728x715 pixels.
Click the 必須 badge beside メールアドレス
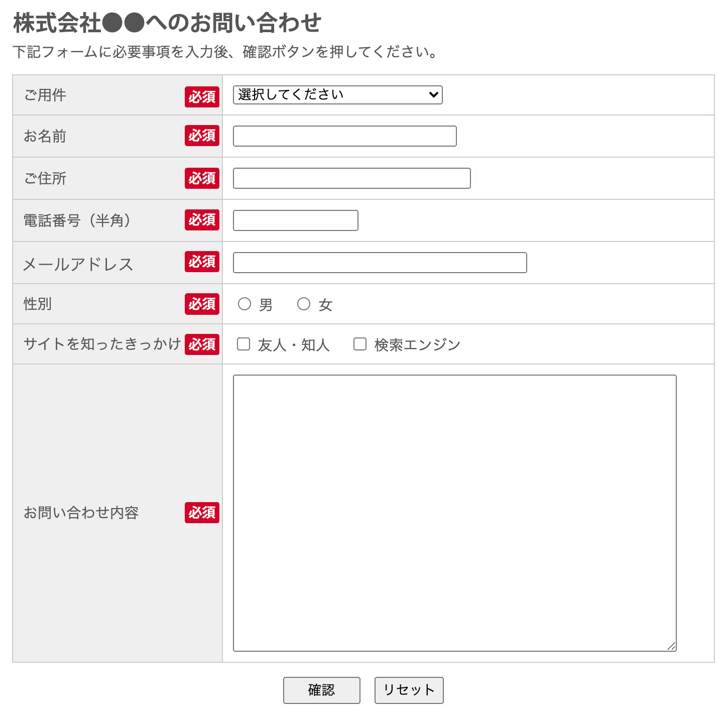(x=202, y=262)
